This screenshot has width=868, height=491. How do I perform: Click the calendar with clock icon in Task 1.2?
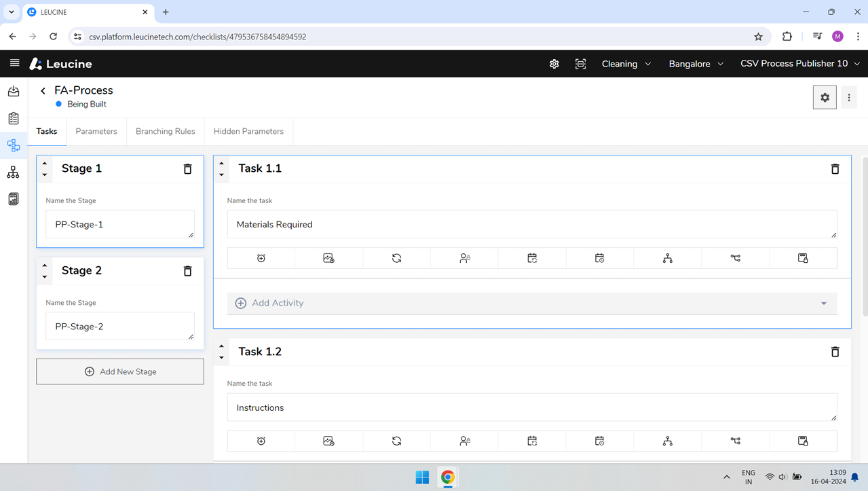(599, 441)
